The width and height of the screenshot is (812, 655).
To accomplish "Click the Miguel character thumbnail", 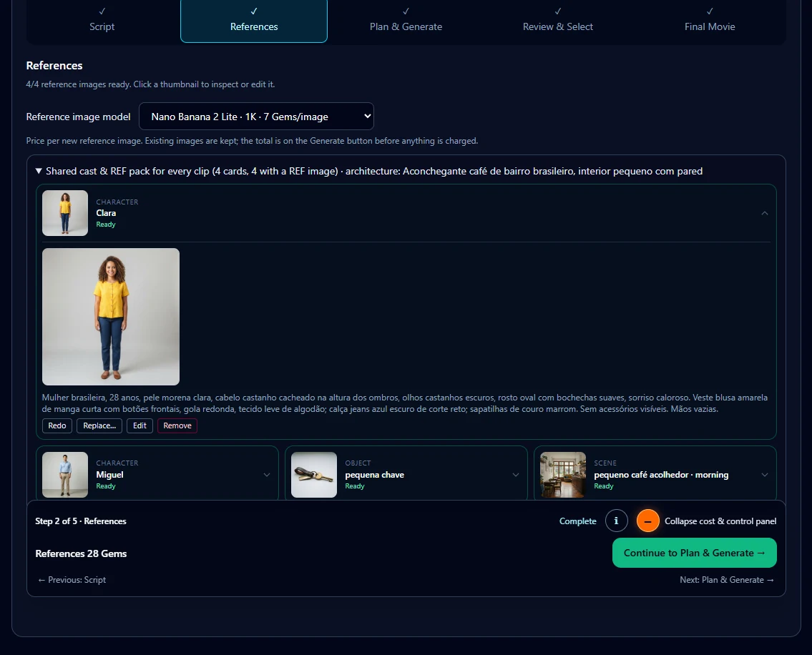I will (x=64, y=475).
